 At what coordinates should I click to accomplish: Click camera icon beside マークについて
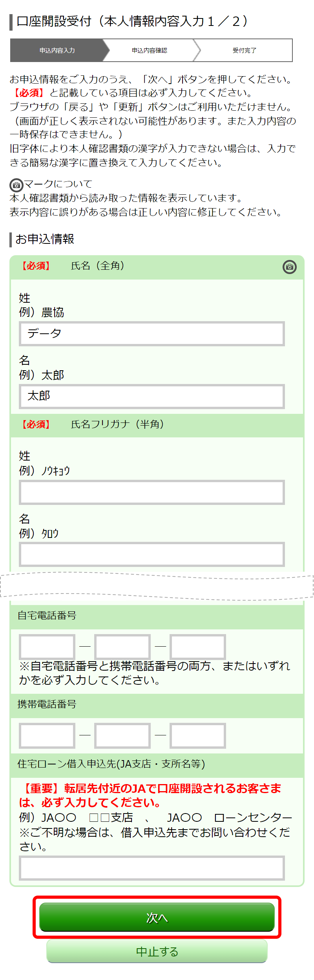click(x=16, y=185)
